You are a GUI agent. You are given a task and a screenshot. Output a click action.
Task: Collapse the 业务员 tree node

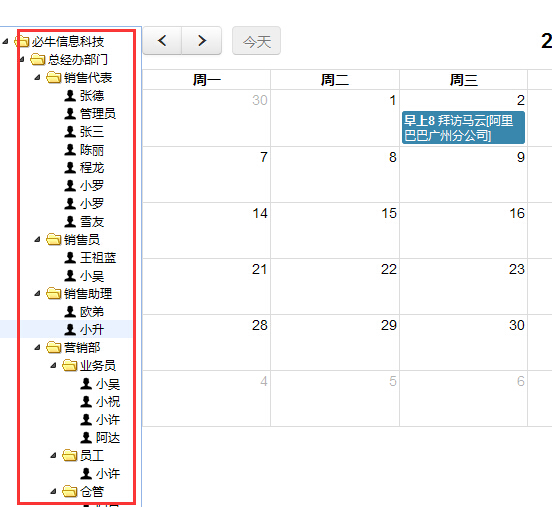pos(53,366)
